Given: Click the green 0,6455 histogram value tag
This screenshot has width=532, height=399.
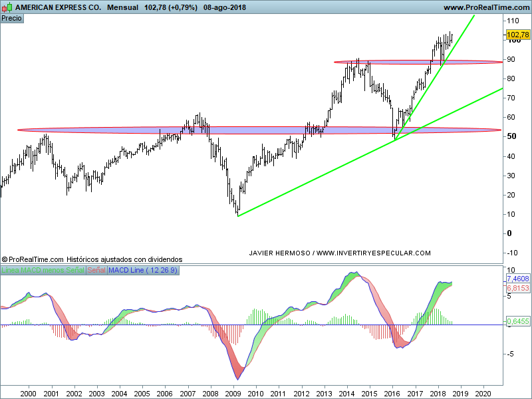Looking at the screenshot, I should coord(517,322).
